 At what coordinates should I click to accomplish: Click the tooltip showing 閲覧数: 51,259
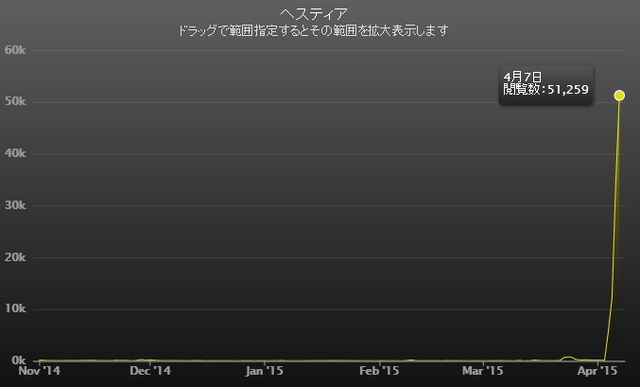546,85
